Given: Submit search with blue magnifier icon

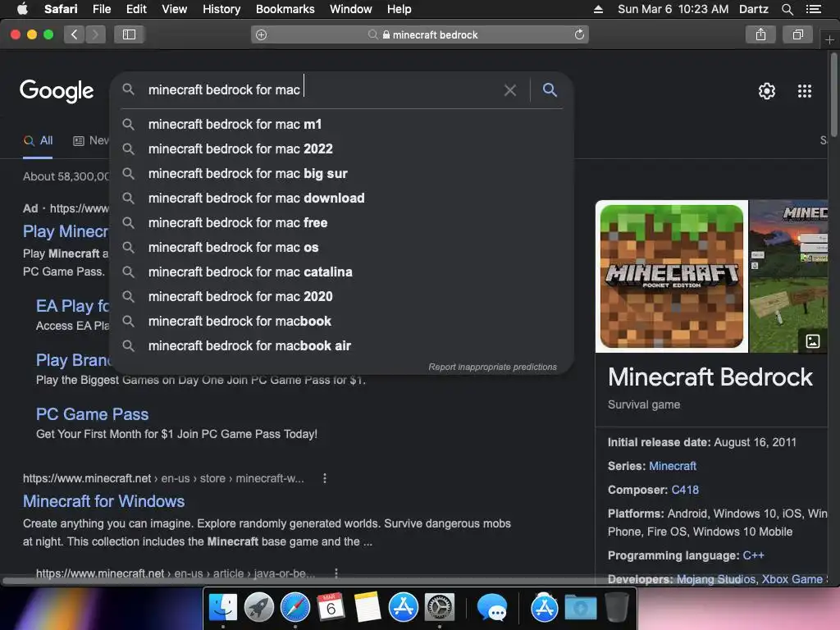Looking at the screenshot, I should click(550, 89).
